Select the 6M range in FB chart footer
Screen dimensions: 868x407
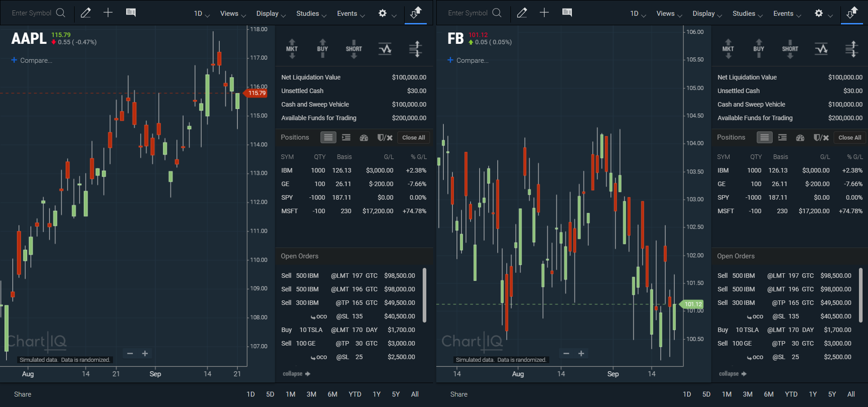click(x=769, y=394)
